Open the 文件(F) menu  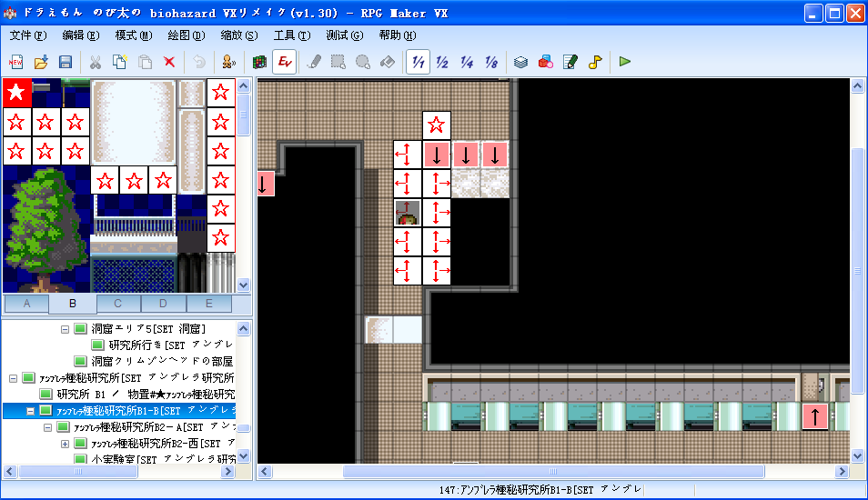(27, 35)
